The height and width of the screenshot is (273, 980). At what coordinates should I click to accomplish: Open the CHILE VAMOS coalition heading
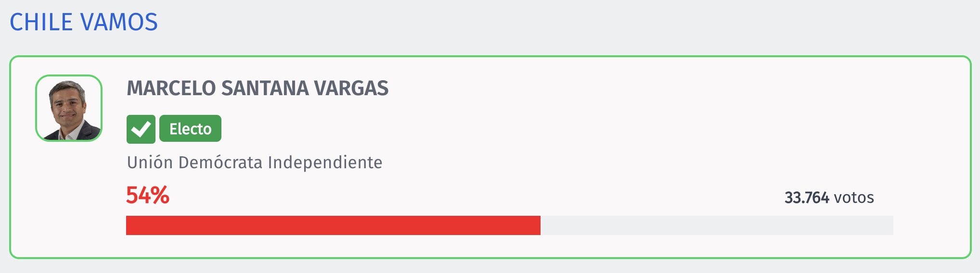84,22
